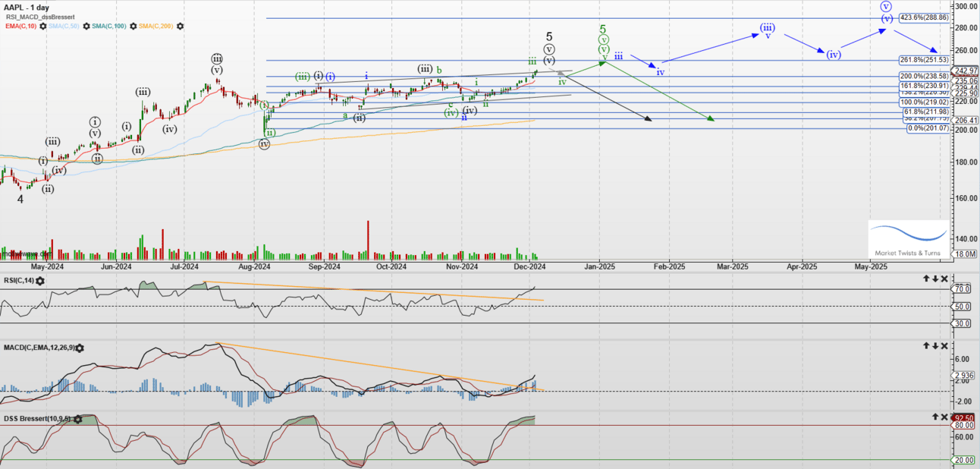The height and width of the screenshot is (469, 980).
Task: Click the 242.97 current price tag
Action: click(x=965, y=71)
